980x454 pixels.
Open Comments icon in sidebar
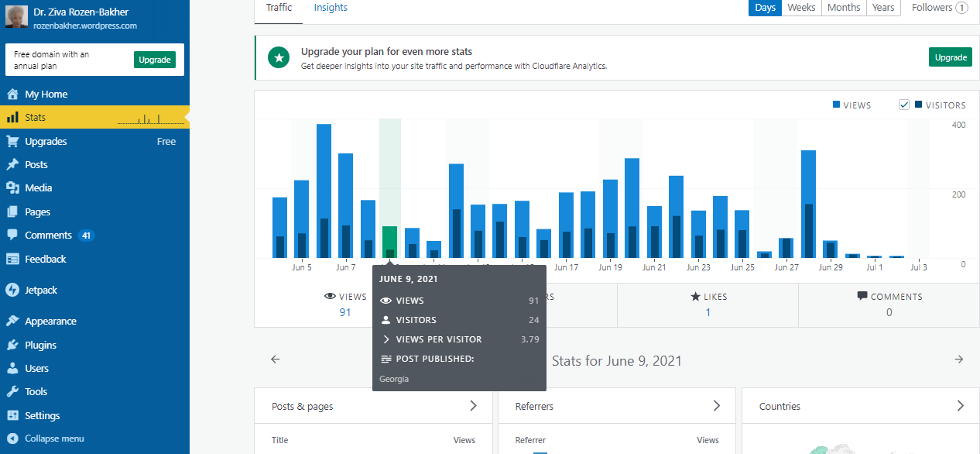12,235
